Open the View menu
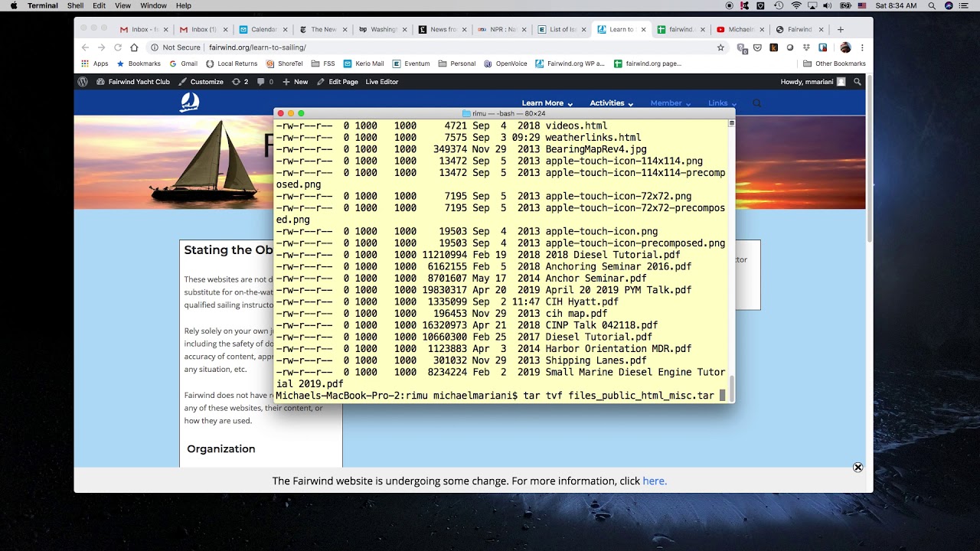This screenshot has width=980, height=551. 122,5
